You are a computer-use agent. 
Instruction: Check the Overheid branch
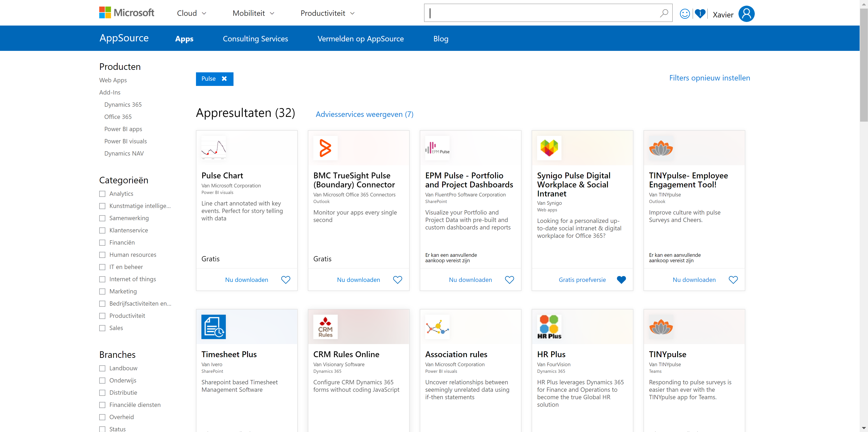[x=102, y=417]
